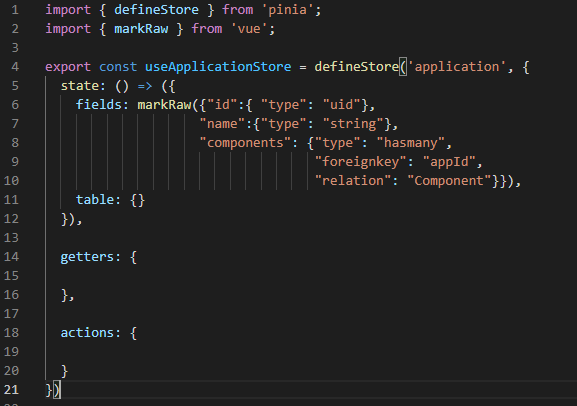
Task: Place cursor on useApplicationStore identifier
Action: coord(218,67)
